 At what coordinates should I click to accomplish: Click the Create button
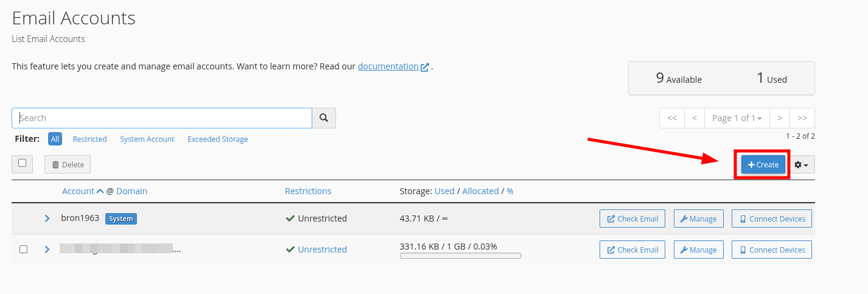pos(763,165)
